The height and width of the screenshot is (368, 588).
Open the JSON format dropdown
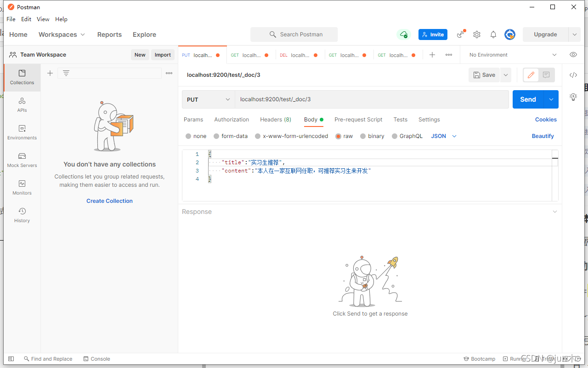(444, 136)
